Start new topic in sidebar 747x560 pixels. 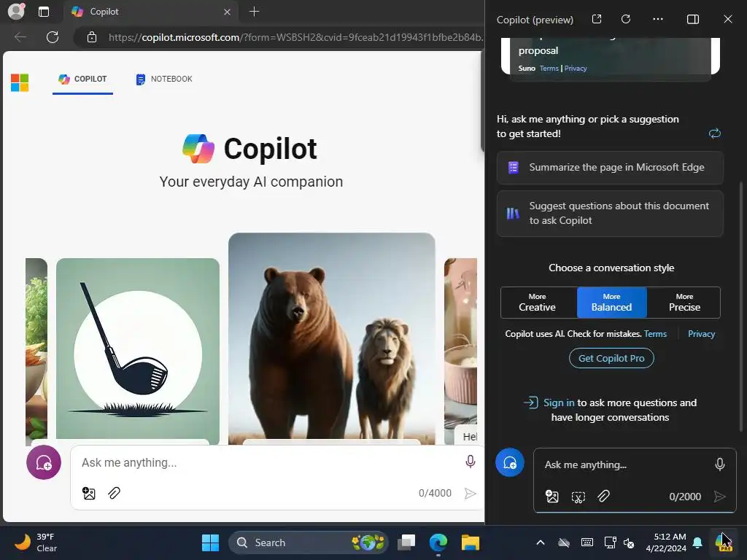coord(510,462)
